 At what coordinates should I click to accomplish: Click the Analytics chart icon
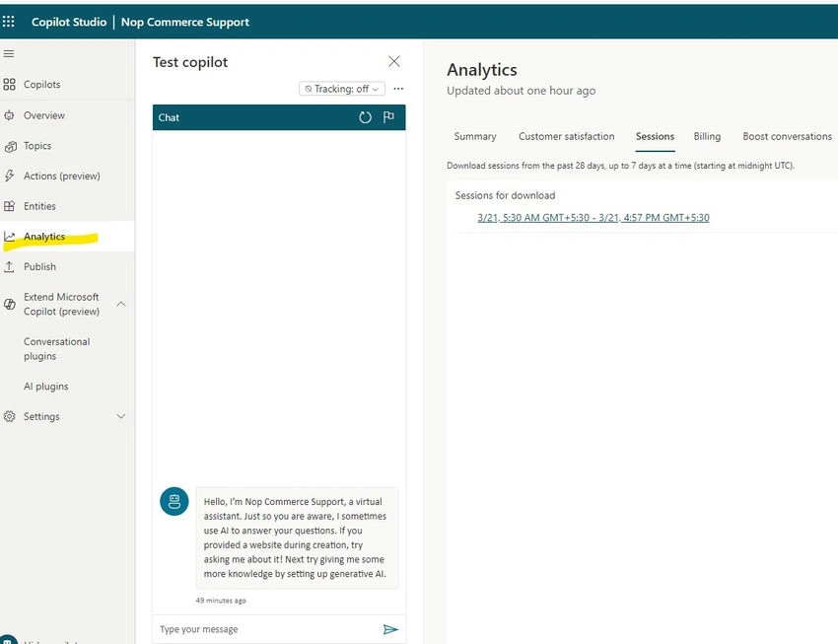(9, 237)
